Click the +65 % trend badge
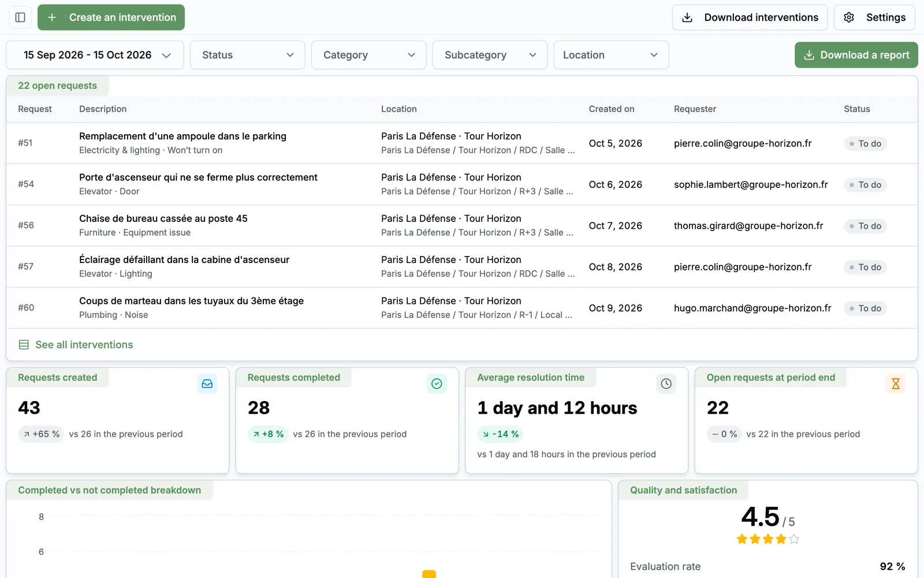924x578 pixels. pyautogui.click(x=41, y=434)
